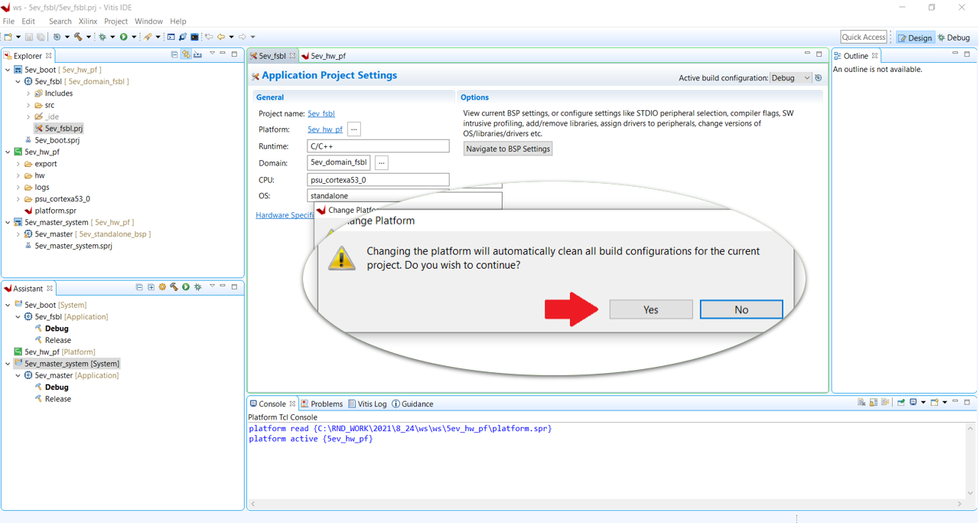This screenshot has width=980, height=523.
Task: Expand the src folder in Explorer
Action: tap(28, 105)
